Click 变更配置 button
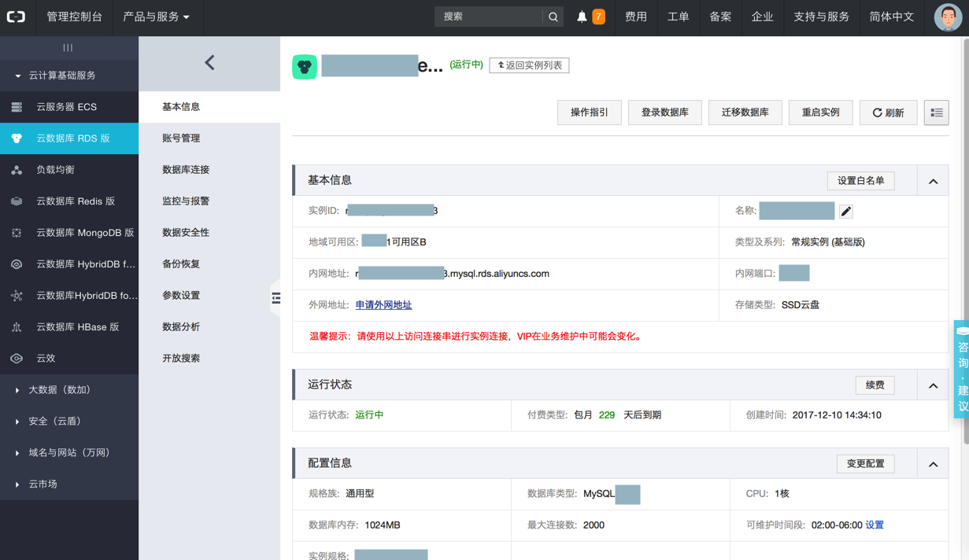 coord(866,464)
